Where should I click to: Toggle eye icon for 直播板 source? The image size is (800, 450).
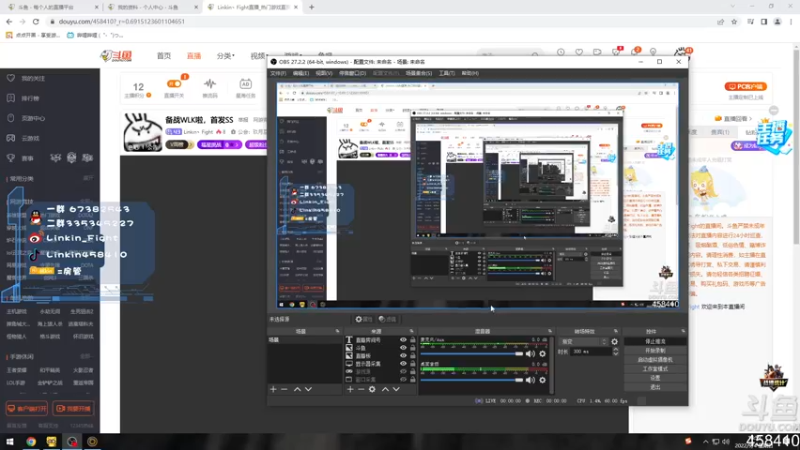403,356
